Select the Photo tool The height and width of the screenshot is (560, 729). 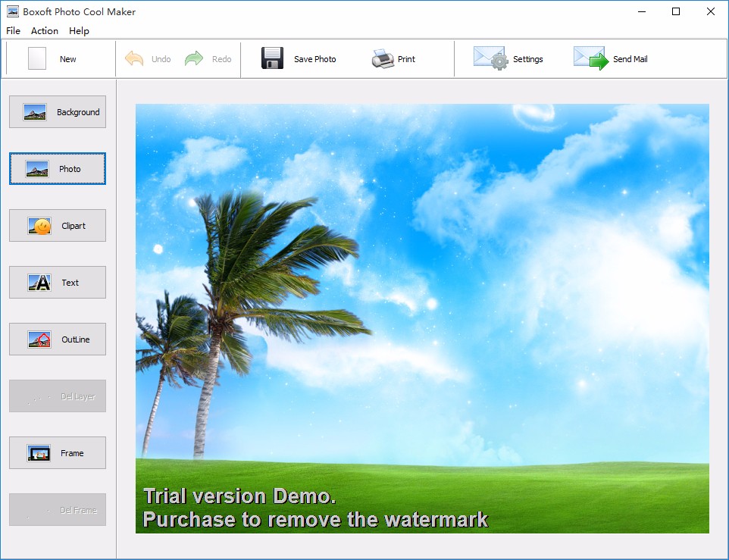pyautogui.click(x=57, y=168)
